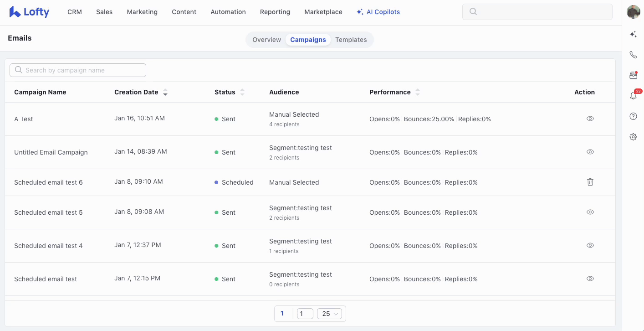Switch to the Templates tab
The width and height of the screenshot is (644, 331).
[x=351, y=40]
